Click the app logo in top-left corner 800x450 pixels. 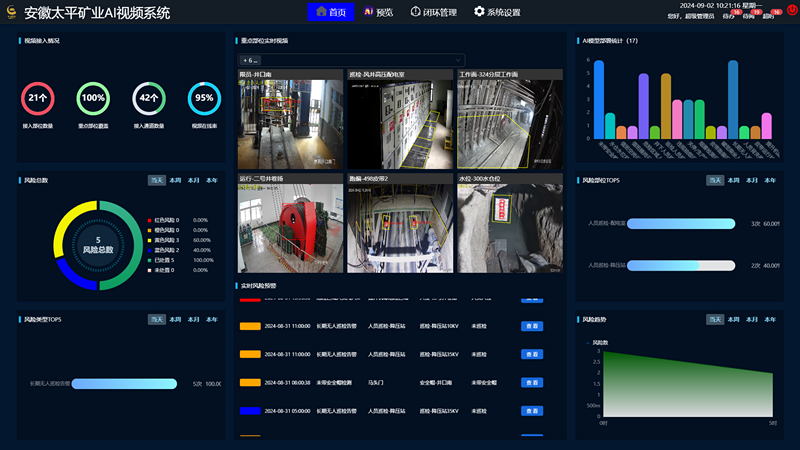[10, 13]
